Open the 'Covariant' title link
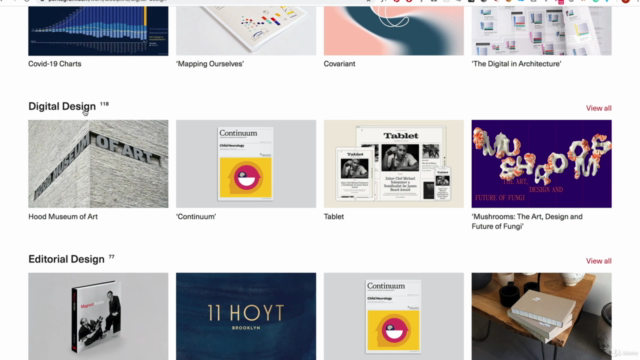This screenshot has width=640, height=360. coord(339,64)
